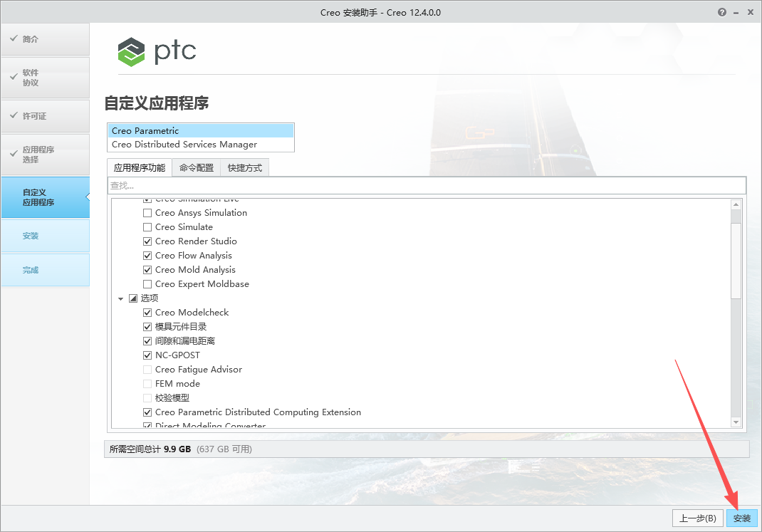Uncheck the NC-GPOST option
The width and height of the screenshot is (762, 532).
click(147, 355)
